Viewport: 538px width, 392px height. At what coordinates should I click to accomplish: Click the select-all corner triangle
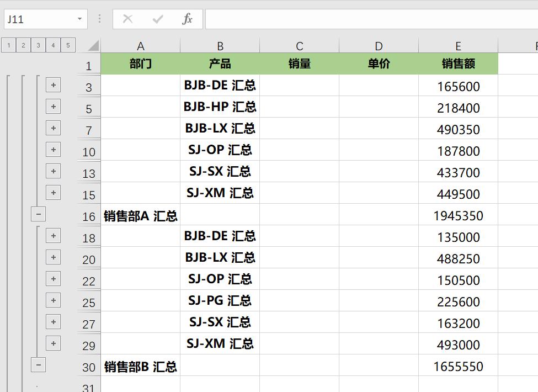tap(93, 46)
